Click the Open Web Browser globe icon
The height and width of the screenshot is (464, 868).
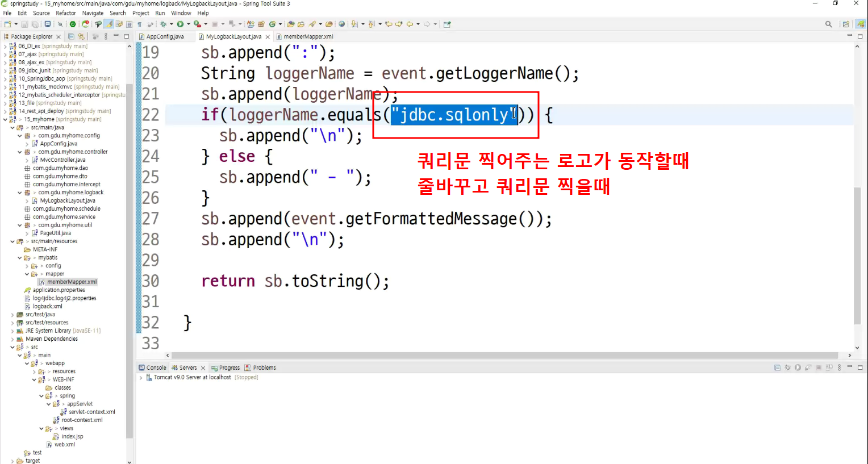click(341, 24)
